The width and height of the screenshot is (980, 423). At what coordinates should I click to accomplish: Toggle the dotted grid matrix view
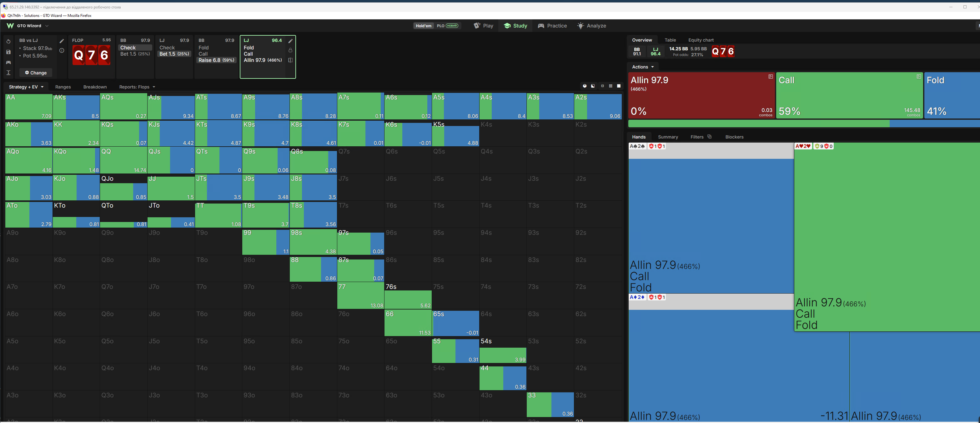tap(611, 86)
